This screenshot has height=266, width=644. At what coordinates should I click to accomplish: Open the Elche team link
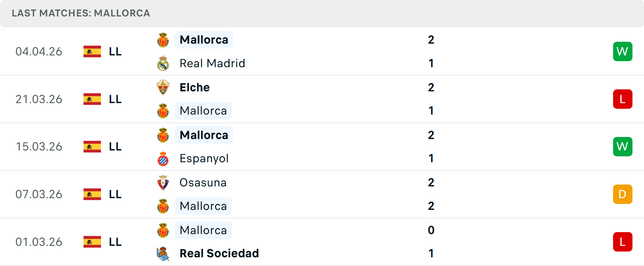195,87
